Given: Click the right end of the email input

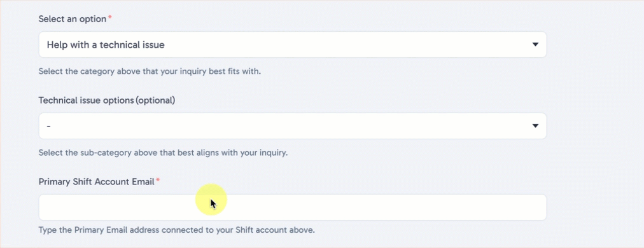Looking at the screenshot, I should click(534, 207).
